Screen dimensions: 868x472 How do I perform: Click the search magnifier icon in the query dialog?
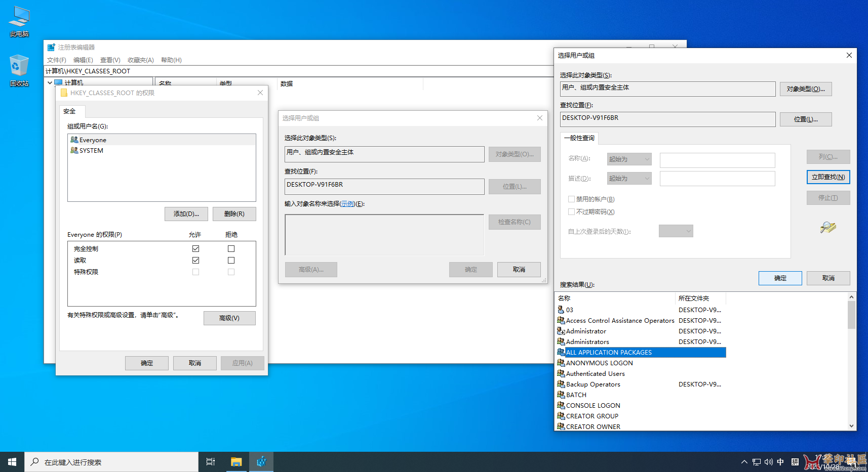pos(827,228)
